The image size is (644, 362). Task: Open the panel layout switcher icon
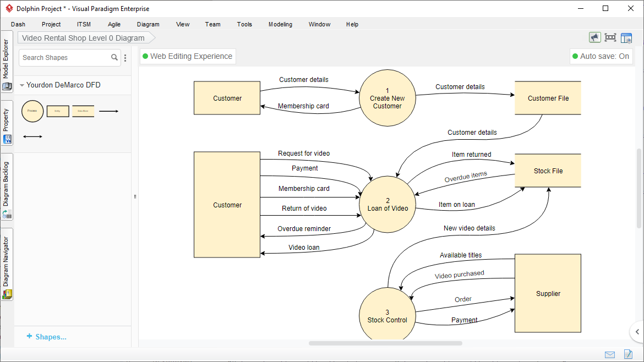tap(626, 38)
